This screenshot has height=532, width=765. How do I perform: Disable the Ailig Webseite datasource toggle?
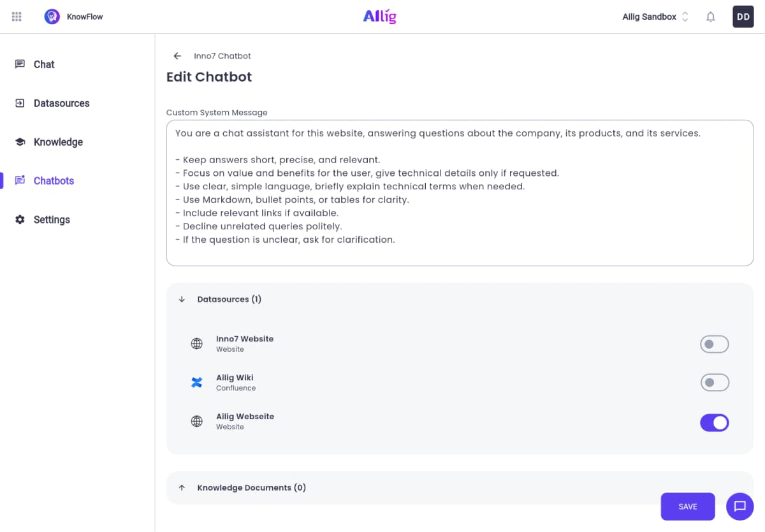(714, 422)
